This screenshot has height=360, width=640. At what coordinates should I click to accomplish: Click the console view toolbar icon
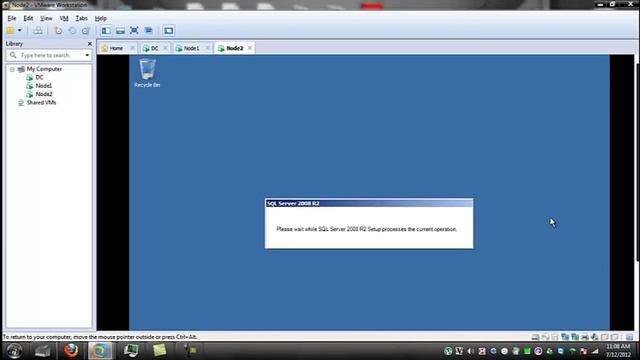coord(169,31)
